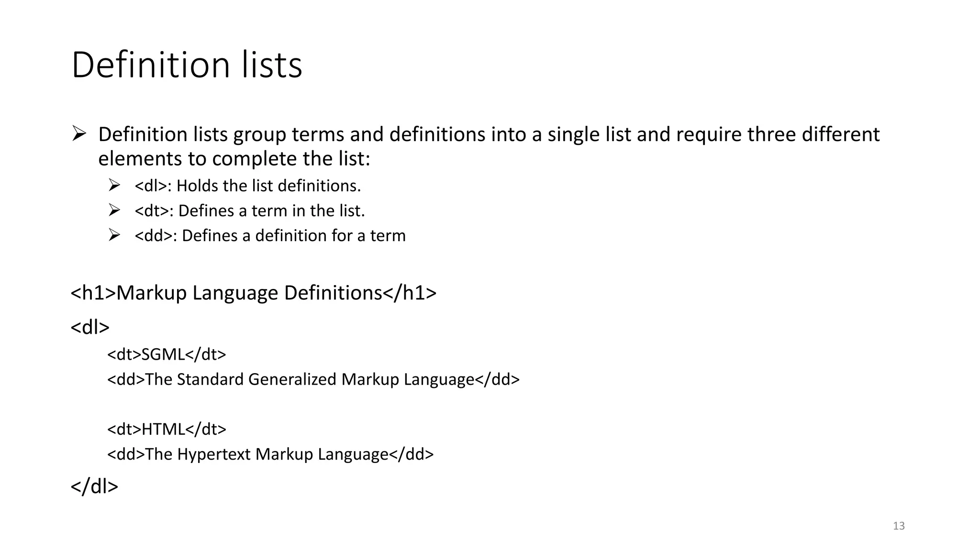This screenshot has width=980, height=551.
Task: Click the slide number 13
Action: [899, 526]
